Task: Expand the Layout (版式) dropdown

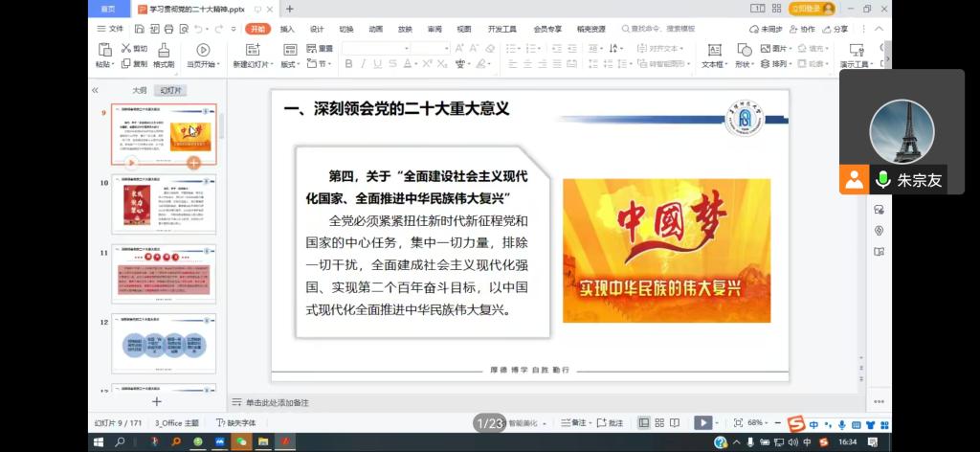Action: [288, 64]
